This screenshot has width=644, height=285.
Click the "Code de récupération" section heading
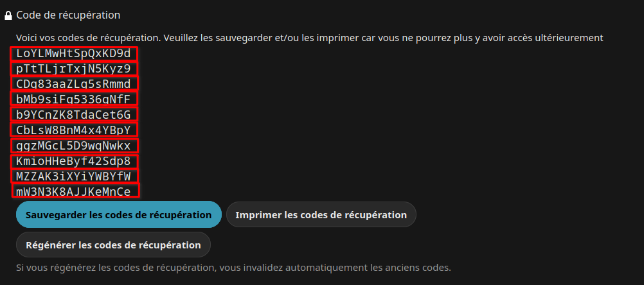[x=68, y=15]
